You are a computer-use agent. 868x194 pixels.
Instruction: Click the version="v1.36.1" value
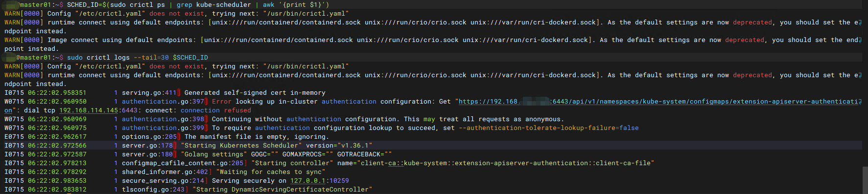click(339, 146)
